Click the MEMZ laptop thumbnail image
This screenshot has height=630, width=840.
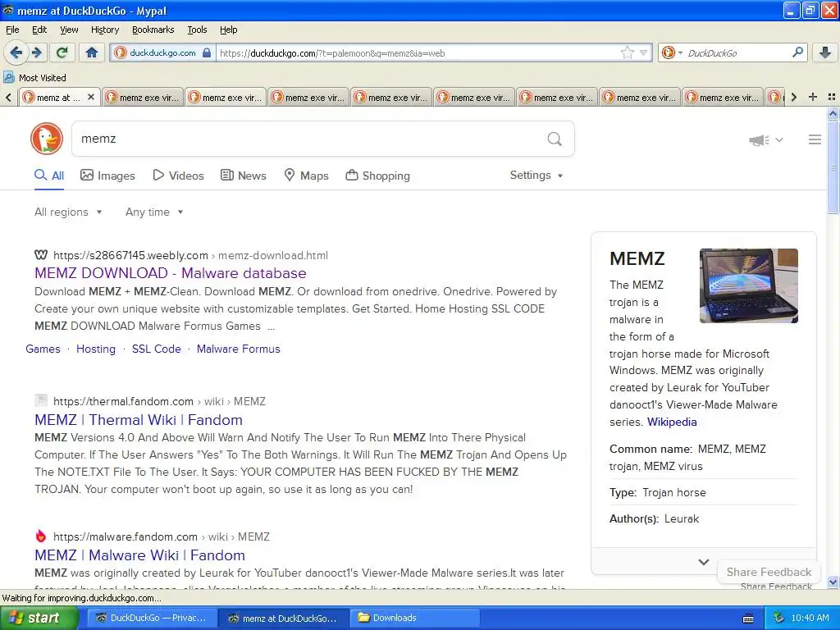(748, 285)
